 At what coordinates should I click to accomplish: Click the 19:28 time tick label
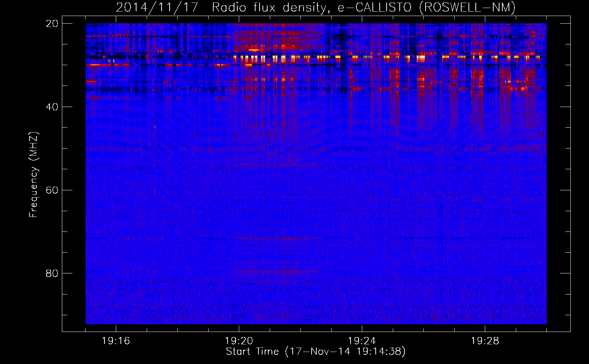click(x=485, y=341)
